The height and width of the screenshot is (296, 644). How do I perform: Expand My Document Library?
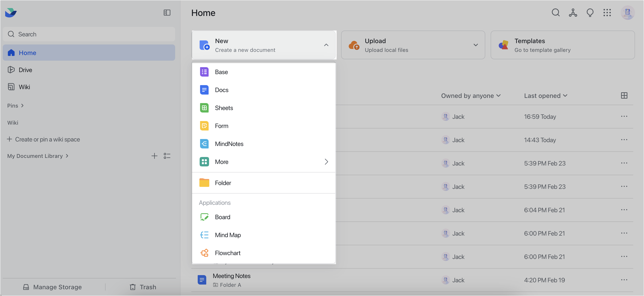[x=37, y=156]
